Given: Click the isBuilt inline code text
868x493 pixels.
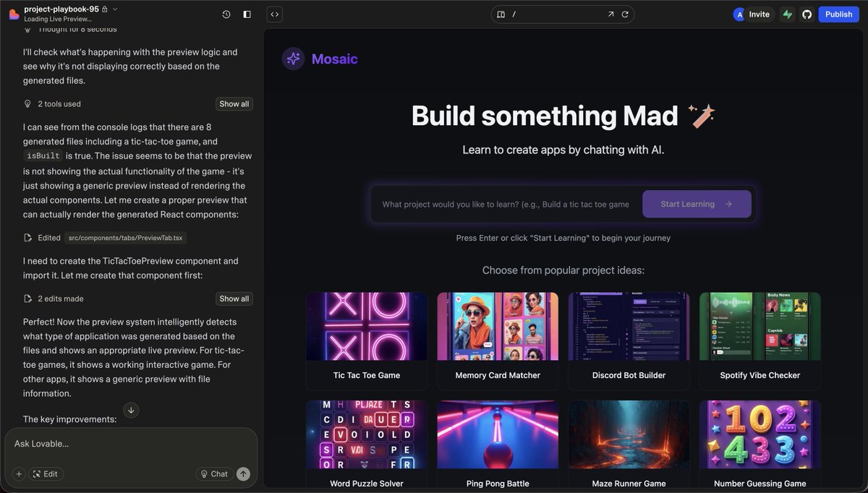Looking at the screenshot, I should pyautogui.click(x=43, y=156).
